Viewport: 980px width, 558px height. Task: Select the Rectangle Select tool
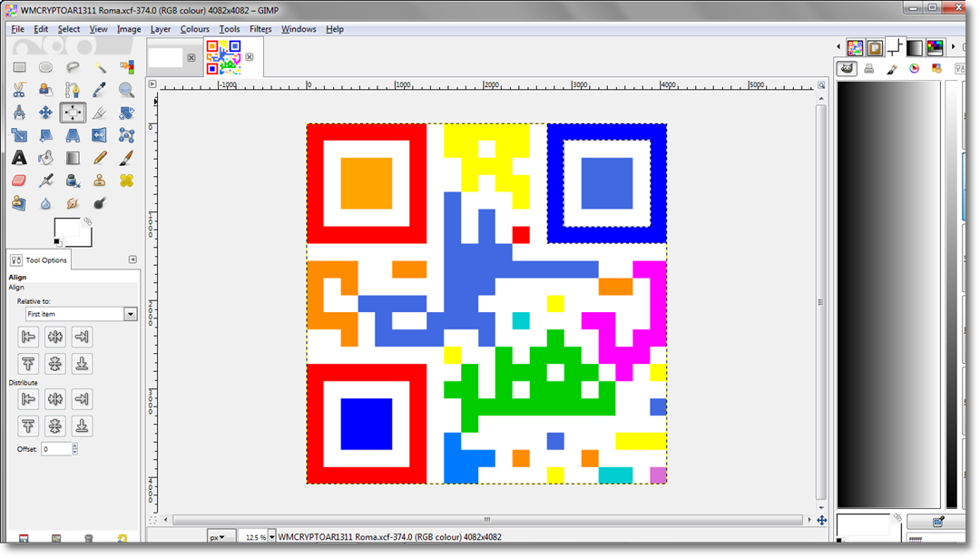[19, 67]
